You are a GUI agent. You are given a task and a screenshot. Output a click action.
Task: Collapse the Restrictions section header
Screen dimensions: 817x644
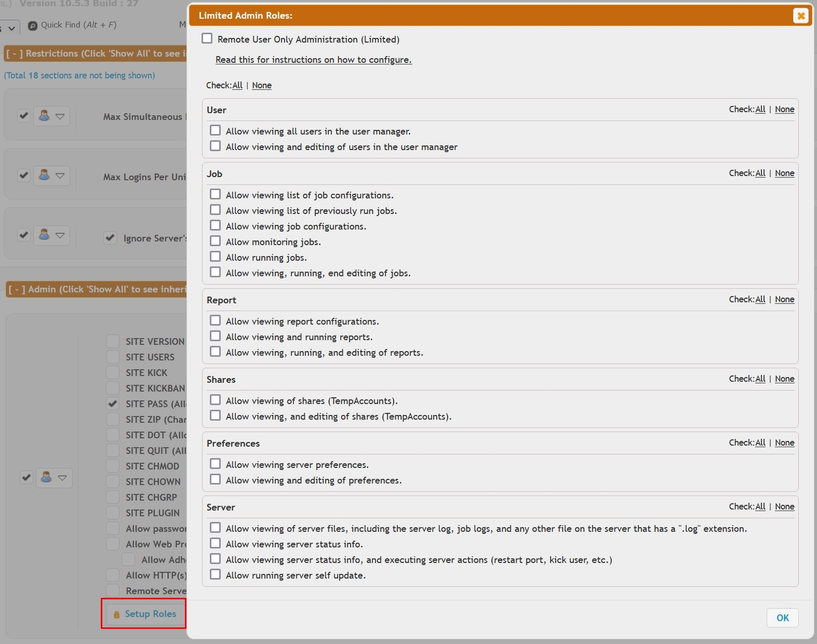(15, 53)
